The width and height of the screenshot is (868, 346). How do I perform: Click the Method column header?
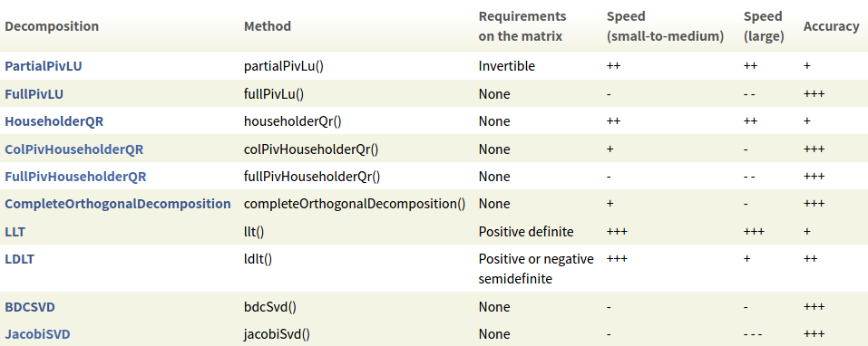tap(268, 26)
